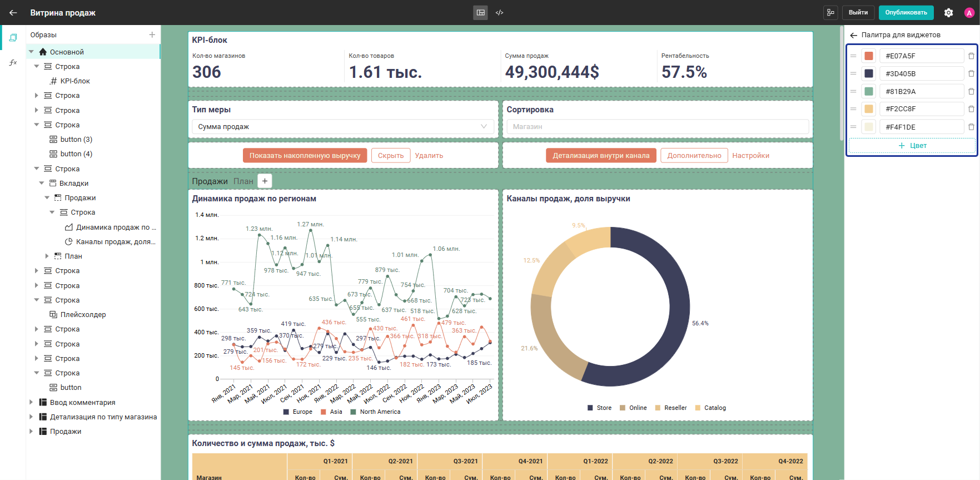Click the Опубликовать button
Viewport: 980px width, 480px height.
tap(906, 12)
